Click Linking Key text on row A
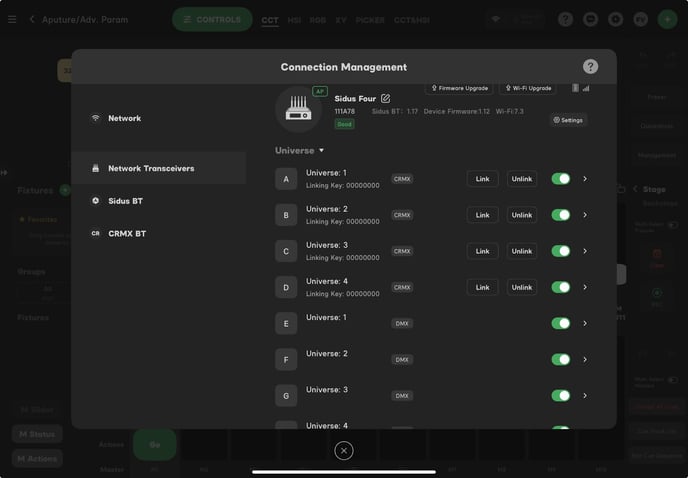Image resolution: width=688 pixels, height=478 pixels. 343,186
